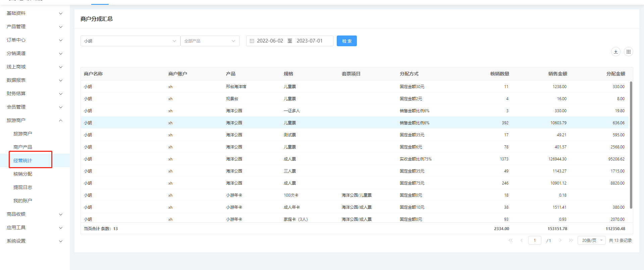Screen dimensions: 644x270
Task: Click the 检索 search button
Action: pos(346,41)
